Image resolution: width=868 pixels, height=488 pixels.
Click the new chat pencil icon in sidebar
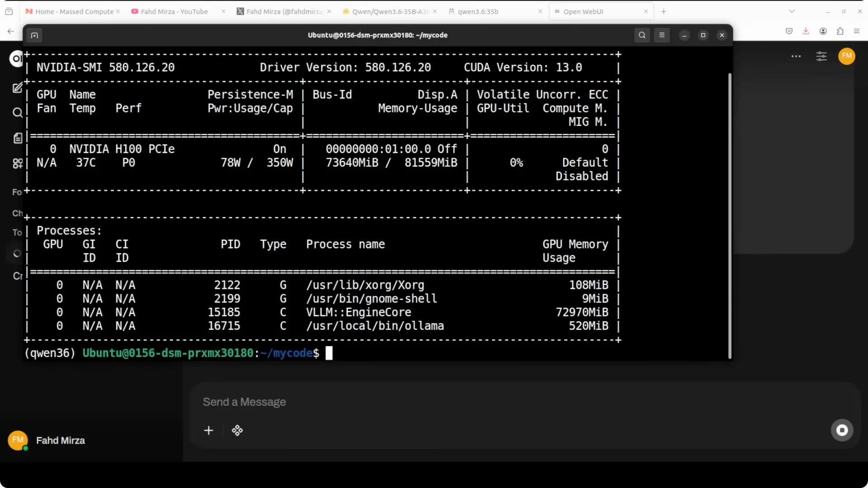click(17, 88)
